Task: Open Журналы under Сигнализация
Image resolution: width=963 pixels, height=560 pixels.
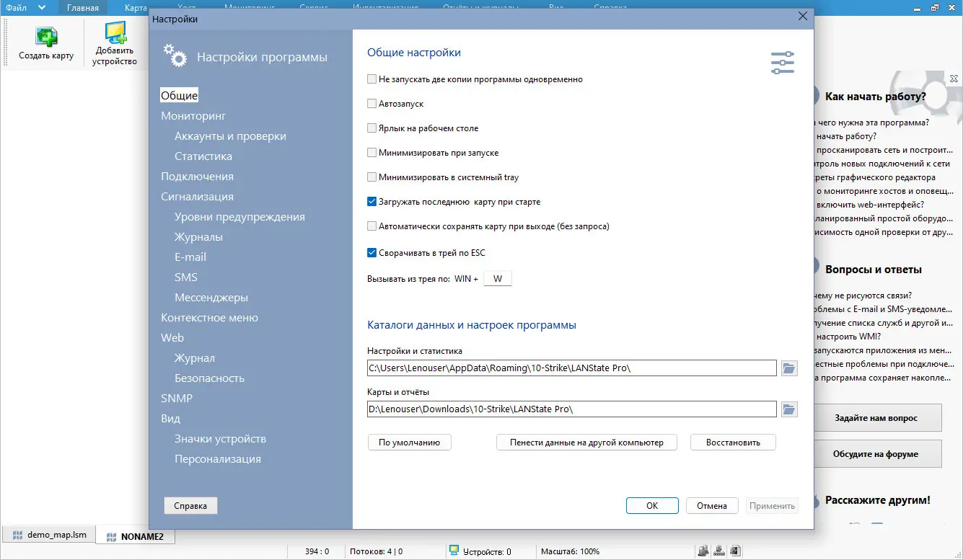Action: (x=198, y=237)
